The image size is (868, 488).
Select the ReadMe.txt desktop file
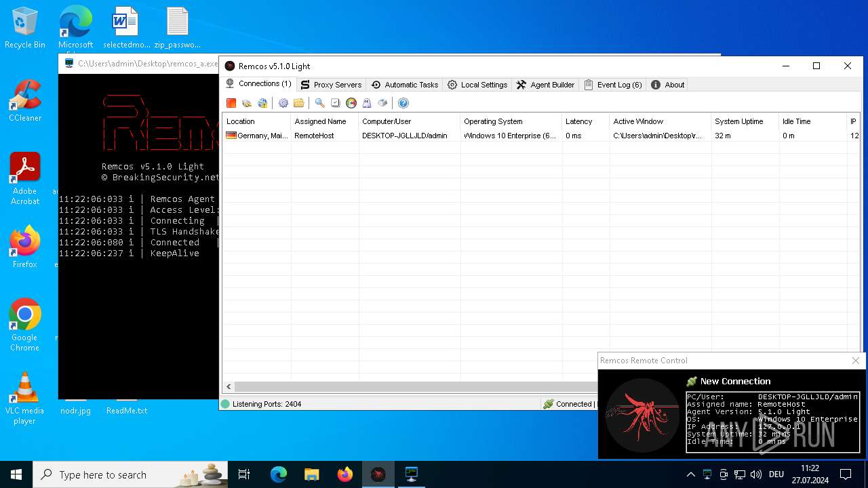[x=127, y=411]
